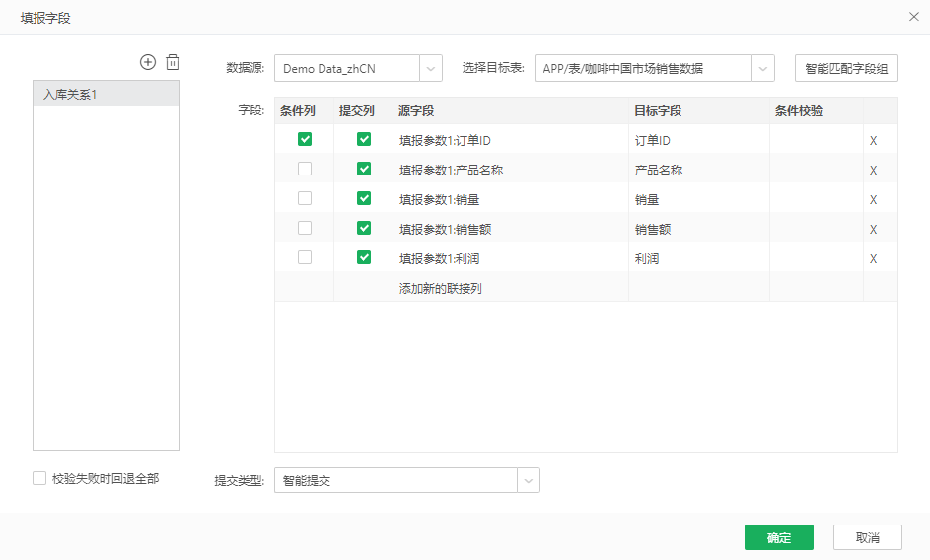This screenshot has height=560, width=930.
Task: Check 条件列 for the 产品名称 row
Action: tap(305, 169)
